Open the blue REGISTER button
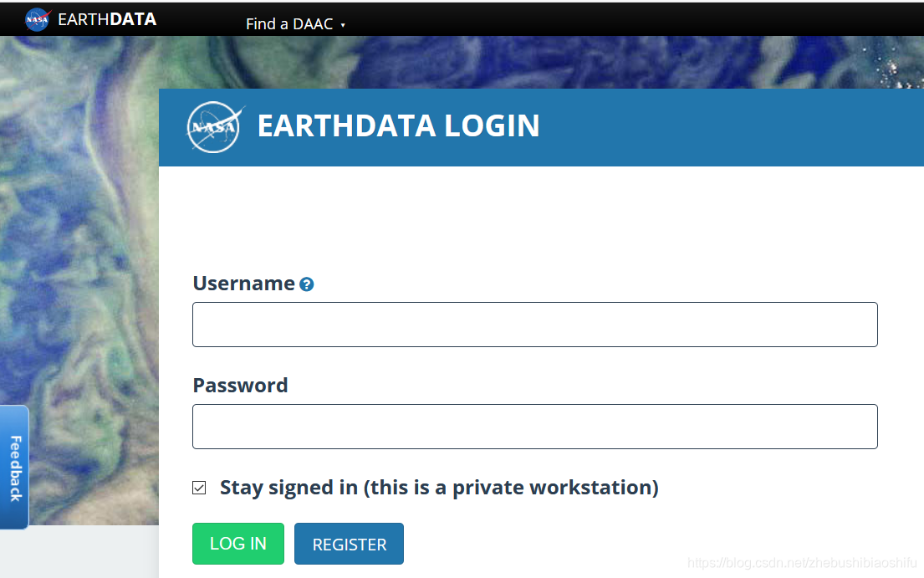 tap(349, 543)
